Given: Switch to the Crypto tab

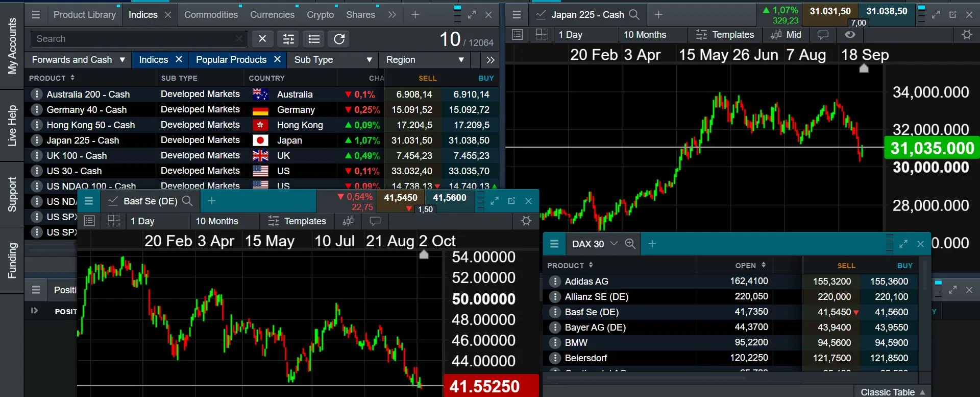Looking at the screenshot, I should (320, 15).
